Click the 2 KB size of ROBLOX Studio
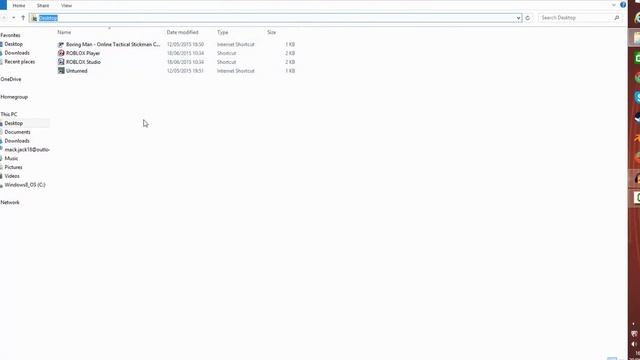The image size is (640, 360). (290, 62)
